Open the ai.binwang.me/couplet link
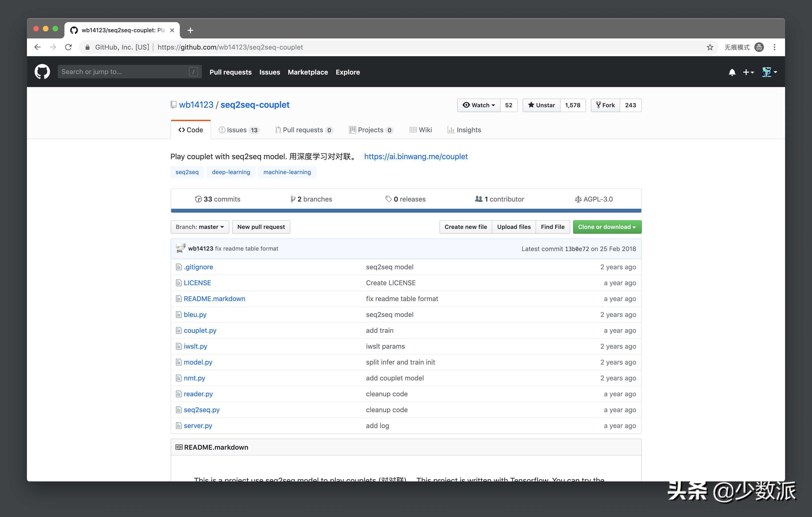812x517 pixels. (415, 157)
